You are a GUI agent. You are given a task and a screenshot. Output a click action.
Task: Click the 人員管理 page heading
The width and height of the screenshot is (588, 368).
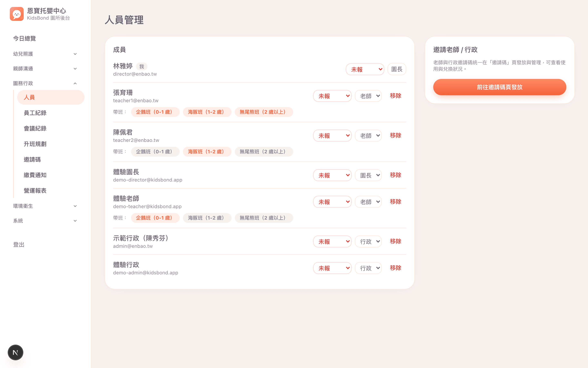(124, 20)
